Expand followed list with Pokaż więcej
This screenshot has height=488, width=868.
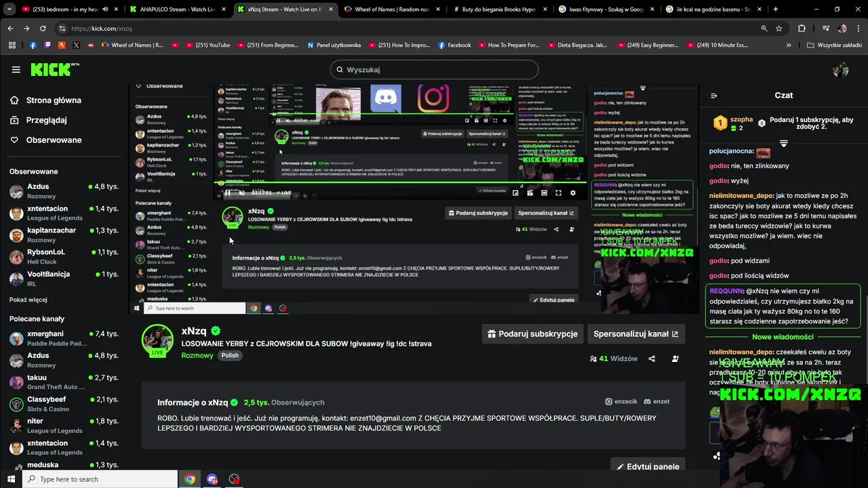pos(28,300)
